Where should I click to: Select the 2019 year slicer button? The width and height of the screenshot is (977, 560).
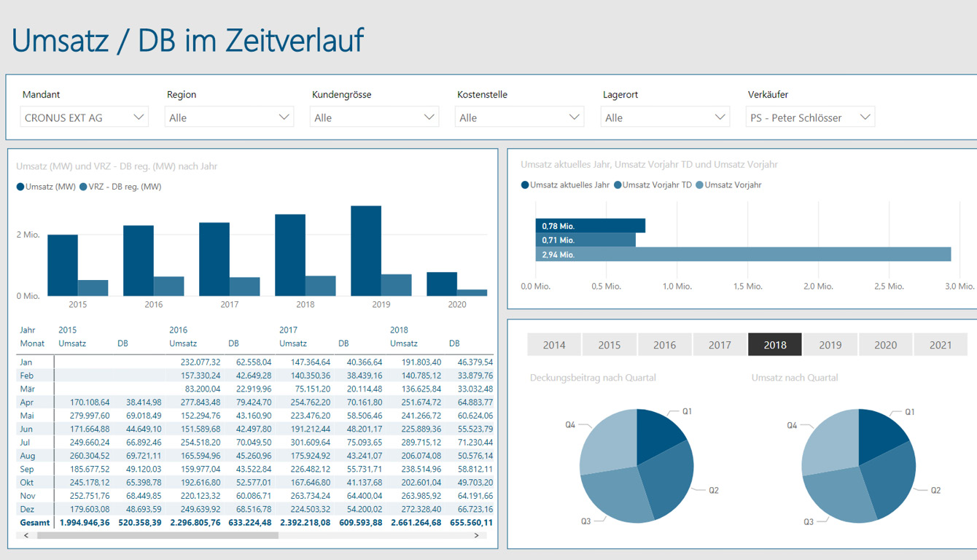point(830,345)
